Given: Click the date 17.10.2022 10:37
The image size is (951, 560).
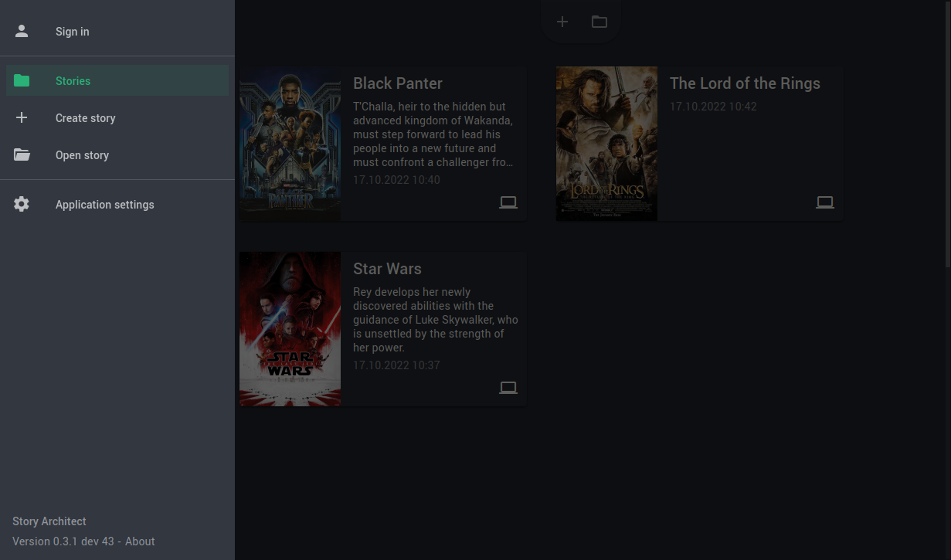Looking at the screenshot, I should 396,365.
